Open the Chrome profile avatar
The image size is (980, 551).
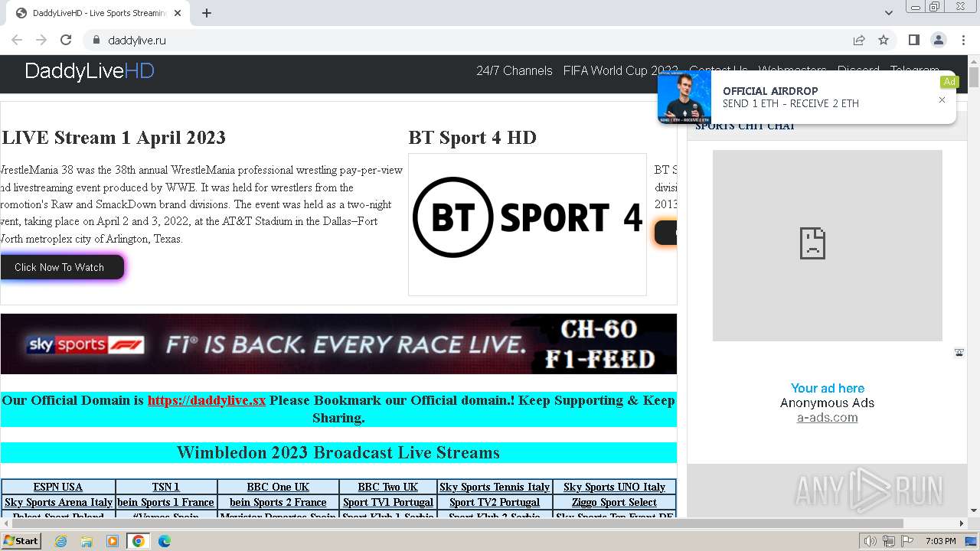coord(938,40)
